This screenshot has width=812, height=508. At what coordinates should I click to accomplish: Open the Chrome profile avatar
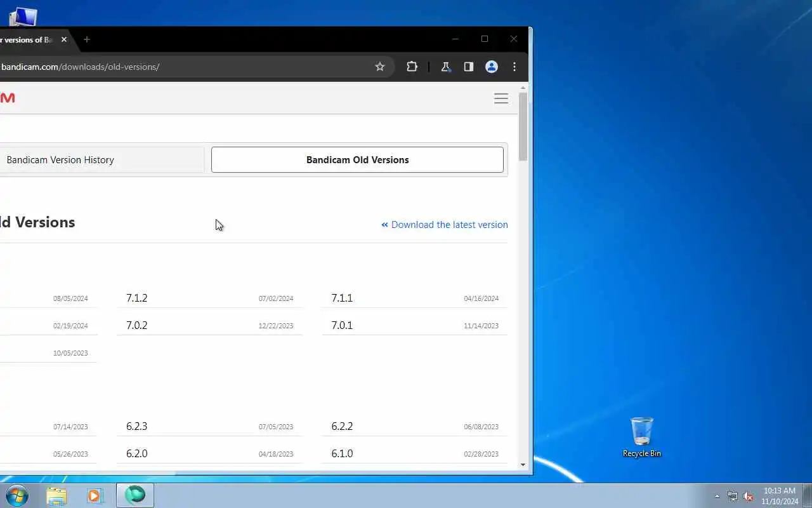pyautogui.click(x=492, y=67)
